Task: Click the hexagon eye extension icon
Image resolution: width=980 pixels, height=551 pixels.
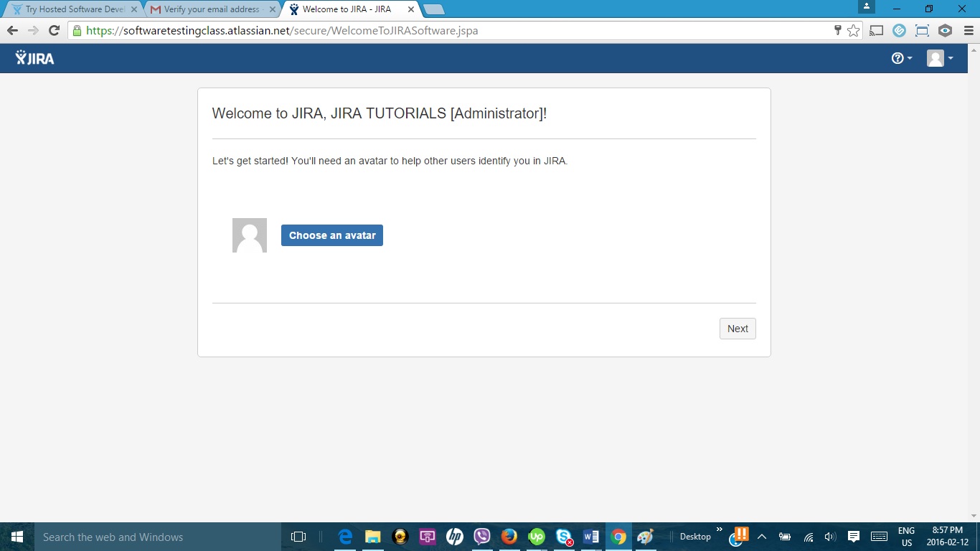Action: click(945, 31)
